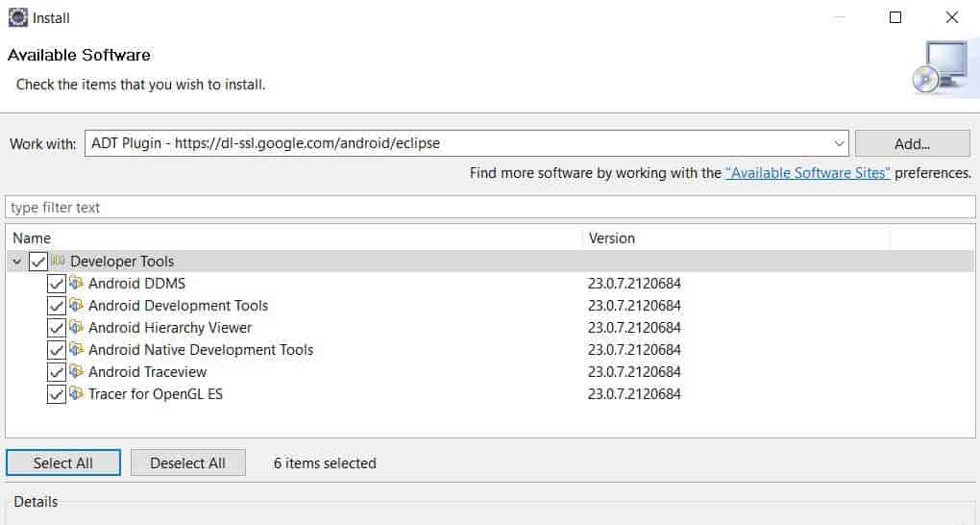Close the Install dialog

tap(952, 17)
